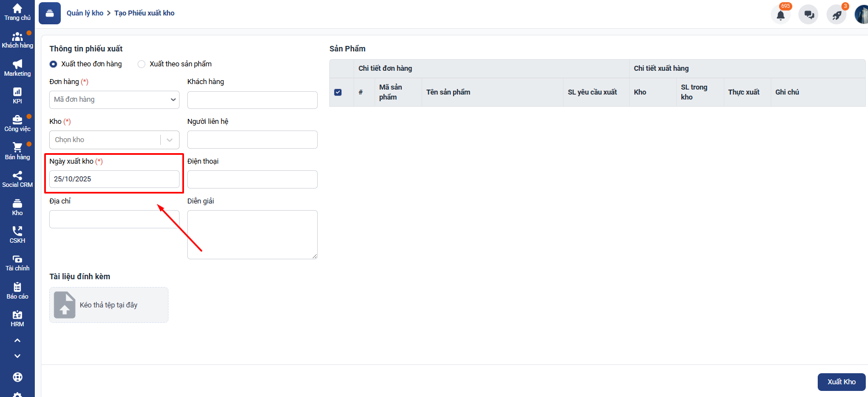The width and height of the screenshot is (868, 397).
Task: Select Xuất theo đơn hàng radio
Action: 54,64
